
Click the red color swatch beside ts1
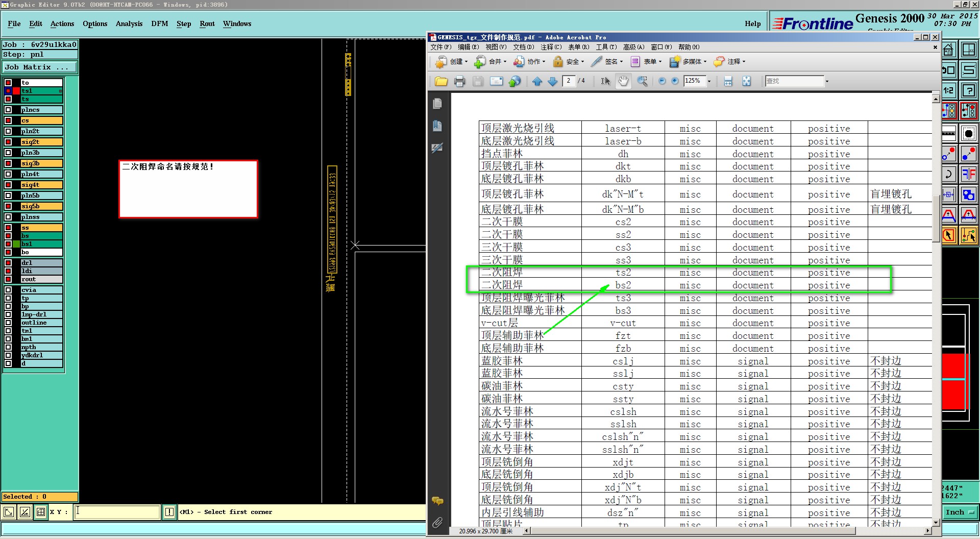16,91
